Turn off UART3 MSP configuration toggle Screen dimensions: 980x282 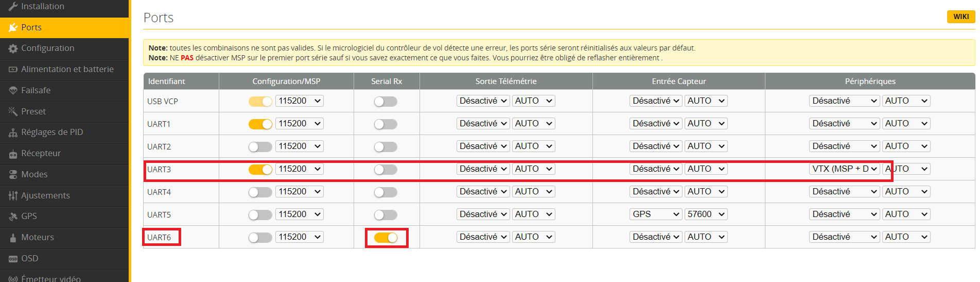(260, 170)
